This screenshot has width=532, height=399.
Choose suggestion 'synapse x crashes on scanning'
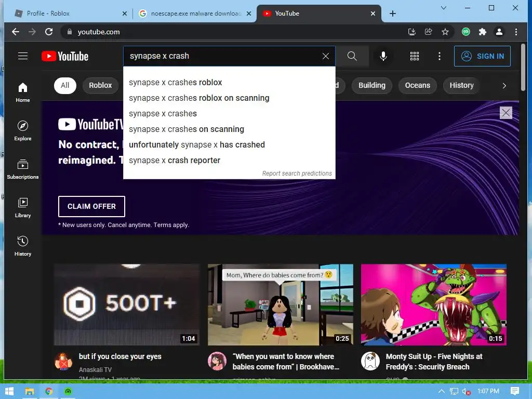point(229,129)
